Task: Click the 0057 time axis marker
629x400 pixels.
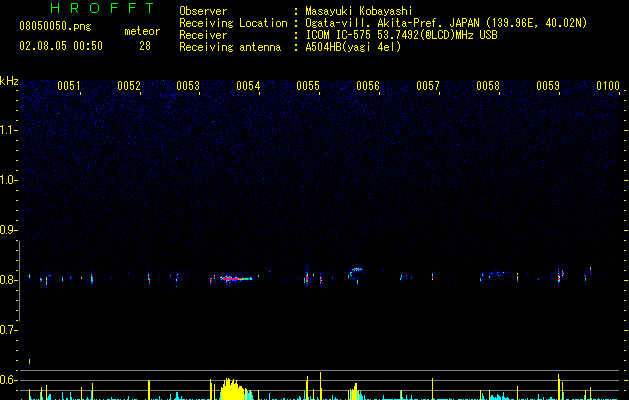Action: 428,86
